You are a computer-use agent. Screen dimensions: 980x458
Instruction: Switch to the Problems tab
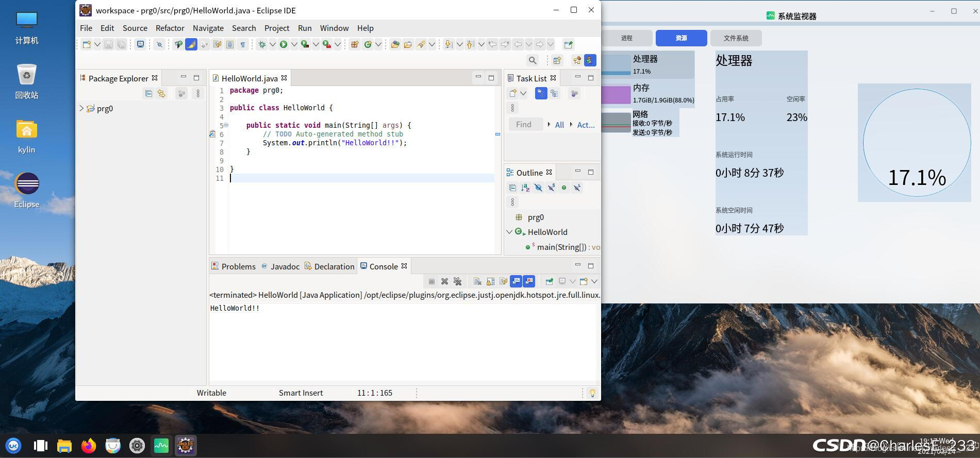pyautogui.click(x=234, y=266)
